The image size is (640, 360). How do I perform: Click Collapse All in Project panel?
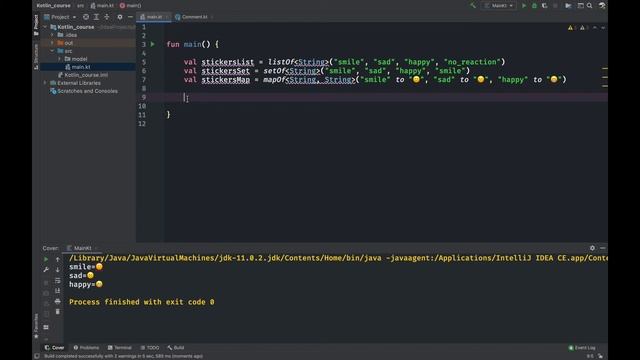point(107,17)
